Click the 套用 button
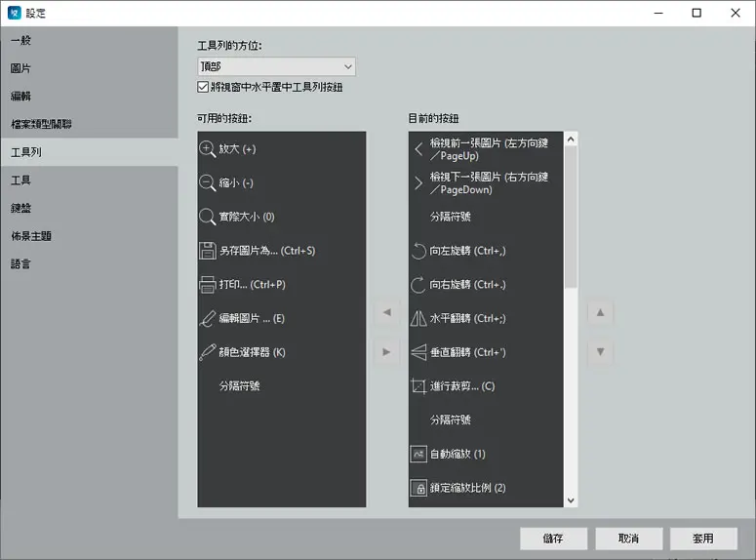 click(x=703, y=539)
